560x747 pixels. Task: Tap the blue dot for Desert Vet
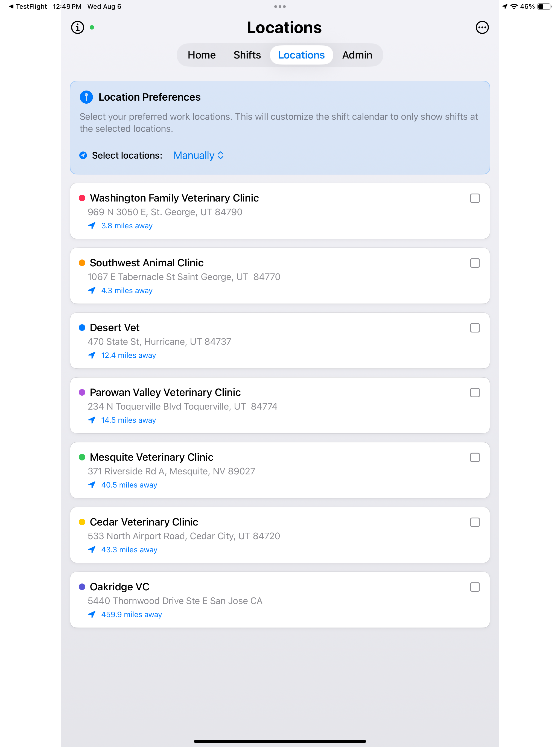coord(82,328)
